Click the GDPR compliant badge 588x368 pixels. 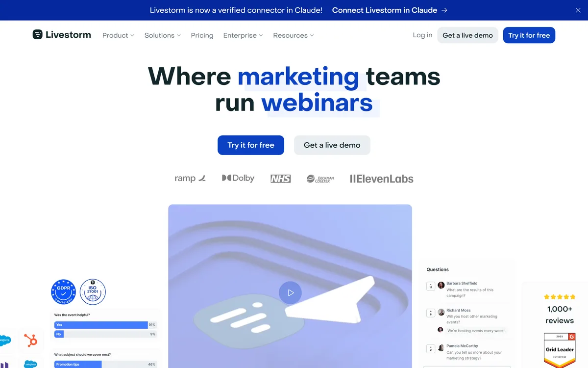click(x=63, y=292)
